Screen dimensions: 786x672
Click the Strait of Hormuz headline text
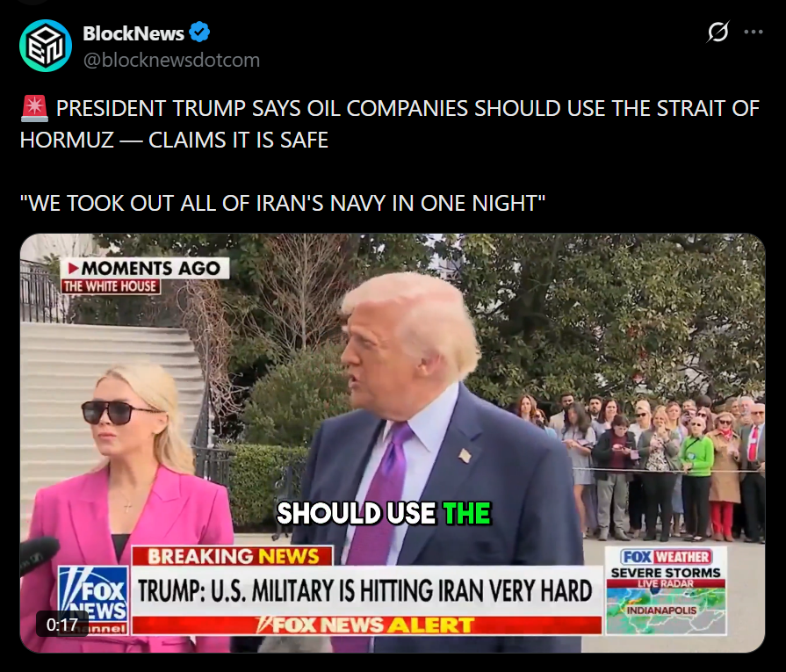[390, 124]
